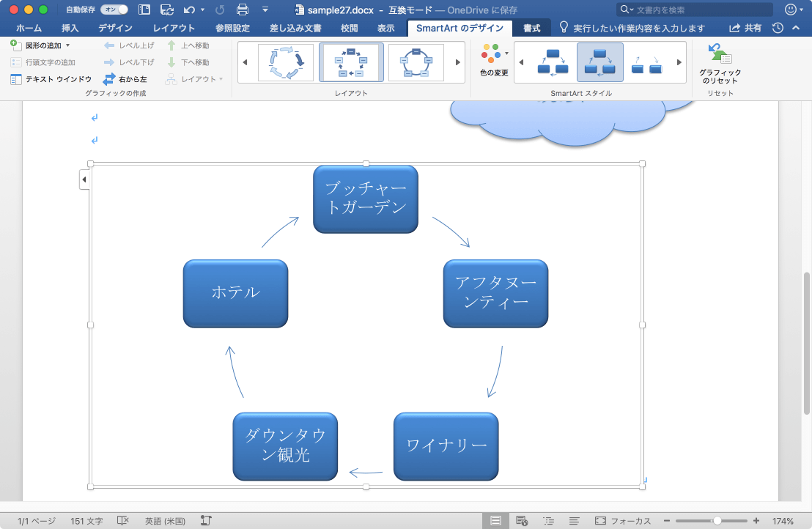Switch to the デザイン tab
Viewport: 812px width, 529px height.
click(x=115, y=28)
